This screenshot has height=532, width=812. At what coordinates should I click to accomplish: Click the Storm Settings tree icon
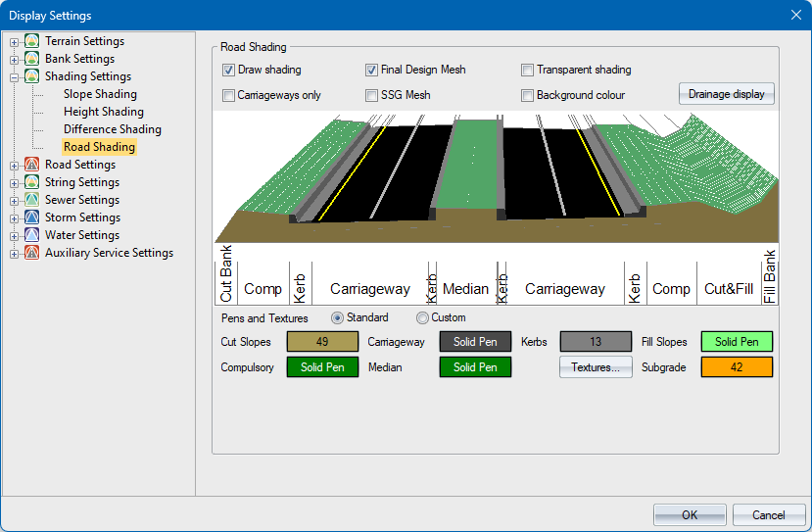click(x=32, y=218)
